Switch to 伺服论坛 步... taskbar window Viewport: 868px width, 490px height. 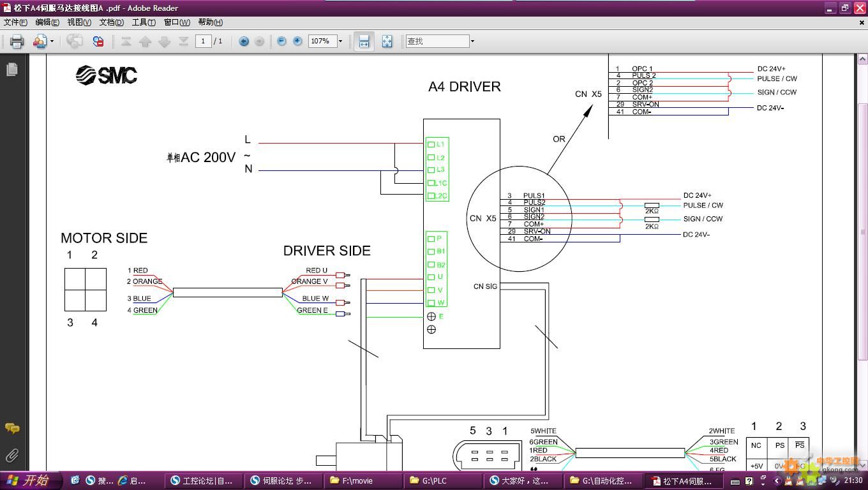pos(284,480)
